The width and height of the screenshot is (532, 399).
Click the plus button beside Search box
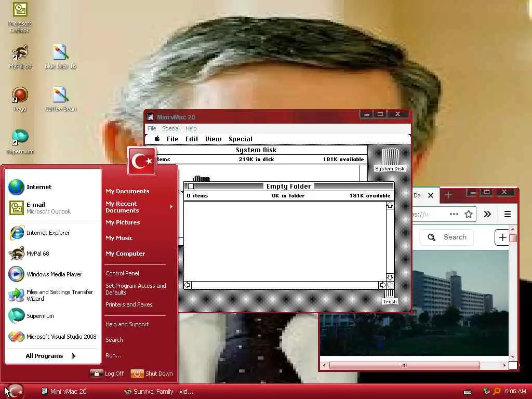click(502, 237)
